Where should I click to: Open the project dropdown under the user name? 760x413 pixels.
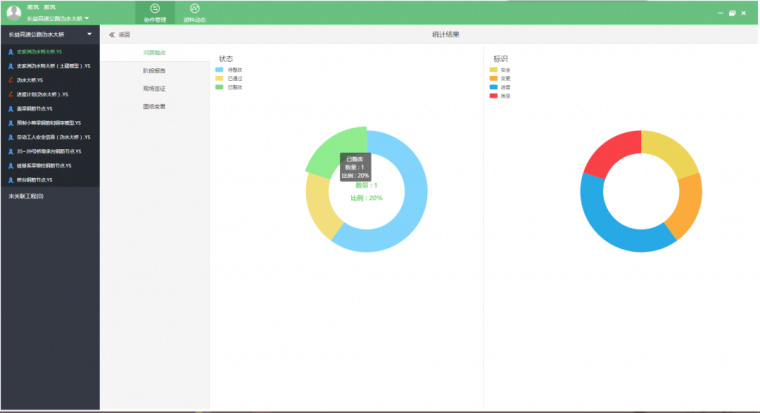tap(87, 19)
